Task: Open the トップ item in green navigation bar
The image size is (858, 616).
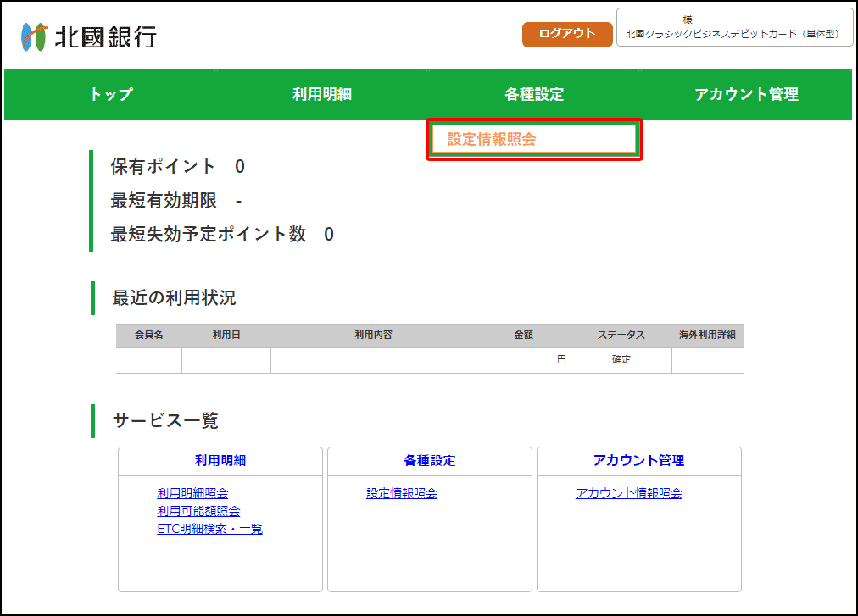Action: [x=111, y=95]
